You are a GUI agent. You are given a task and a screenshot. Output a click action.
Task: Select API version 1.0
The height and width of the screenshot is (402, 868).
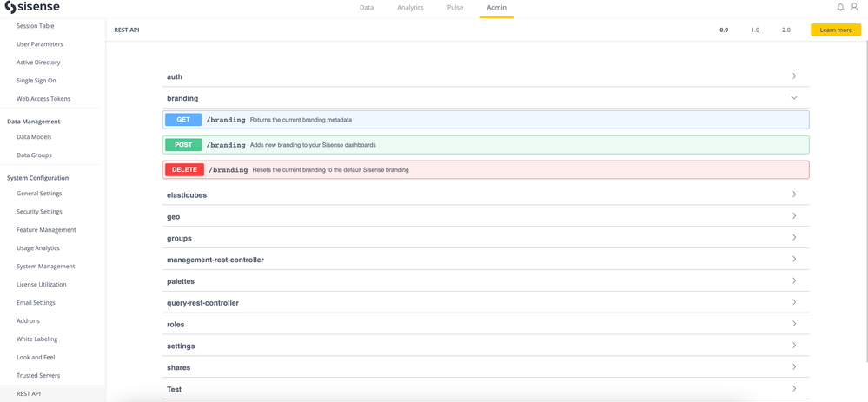(x=755, y=30)
